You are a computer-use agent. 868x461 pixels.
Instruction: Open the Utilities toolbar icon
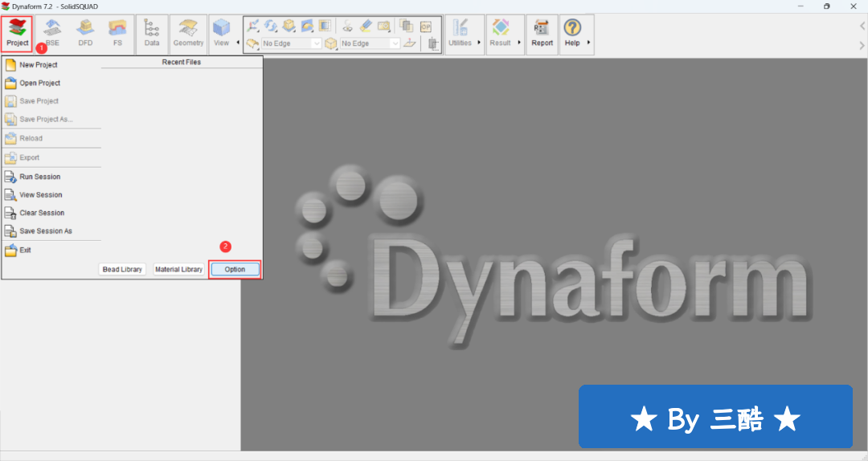tap(460, 34)
